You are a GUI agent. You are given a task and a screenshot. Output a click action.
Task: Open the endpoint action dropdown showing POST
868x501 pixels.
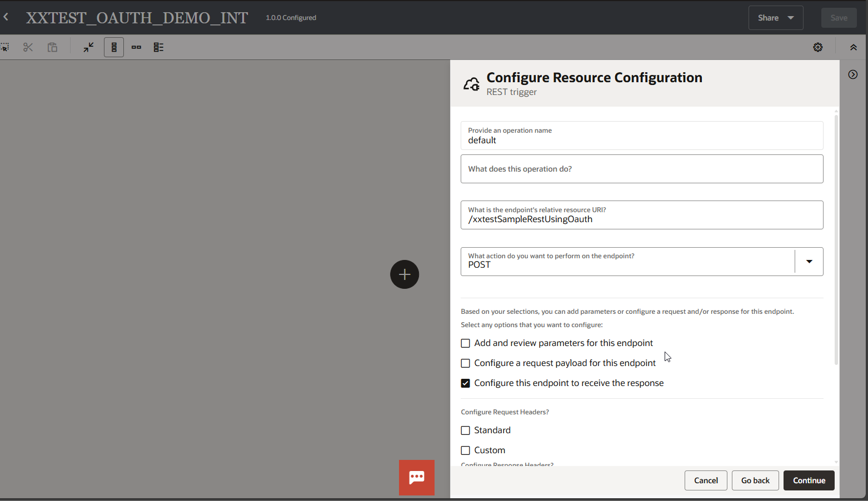(x=809, y=261)
